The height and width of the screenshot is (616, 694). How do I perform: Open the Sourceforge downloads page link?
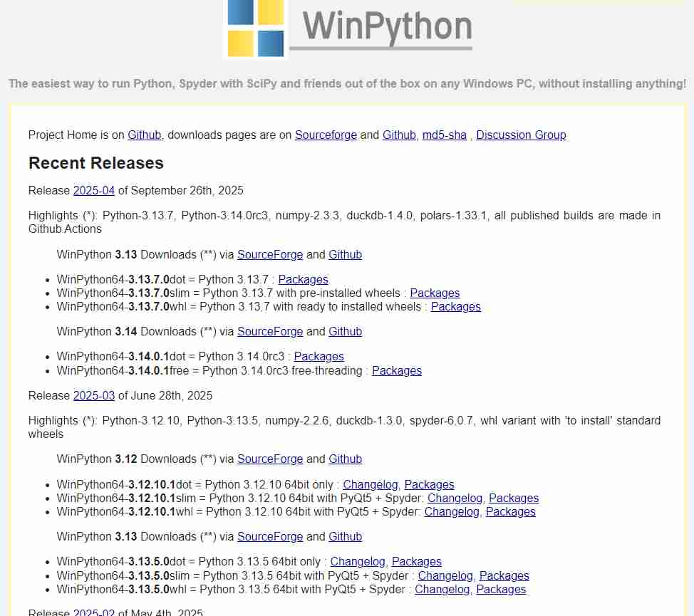(x=326, y=135)
